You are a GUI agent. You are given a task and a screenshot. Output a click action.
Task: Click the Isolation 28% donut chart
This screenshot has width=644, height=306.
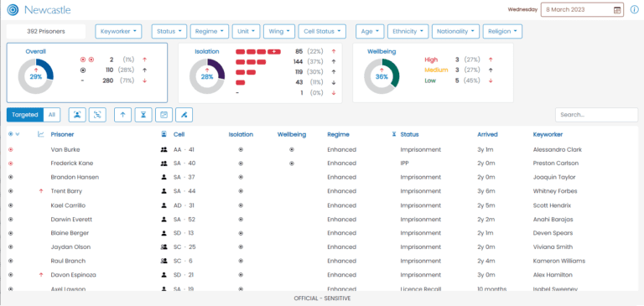pyautogui.click(x=207, y=76)
